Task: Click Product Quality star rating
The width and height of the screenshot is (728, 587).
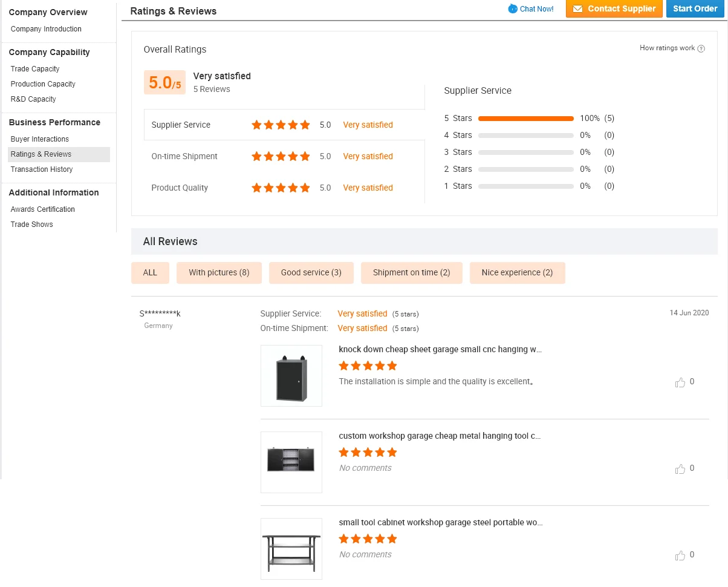Action: [281, 188]
